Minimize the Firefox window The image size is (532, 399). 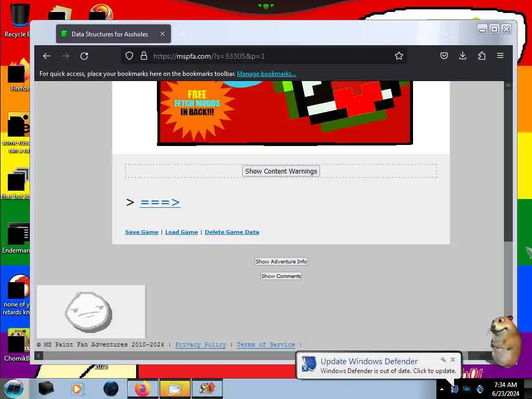click(x=482, y=29)
